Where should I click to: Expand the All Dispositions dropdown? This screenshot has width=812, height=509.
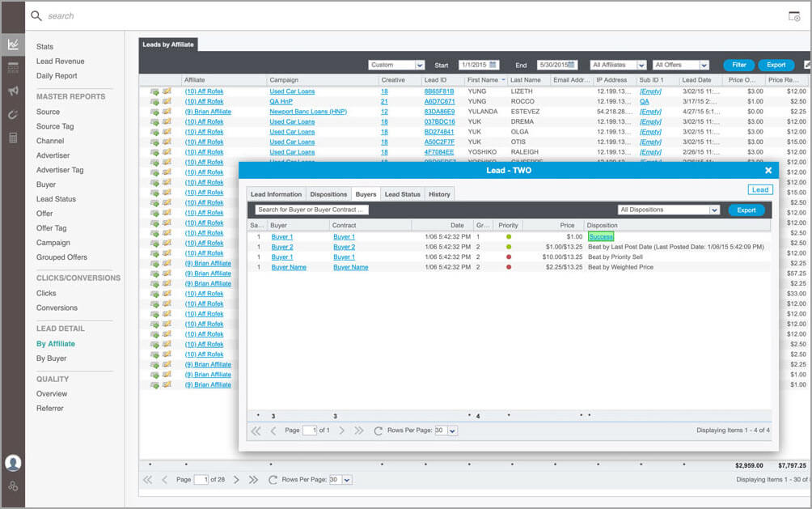click(713, 210)
